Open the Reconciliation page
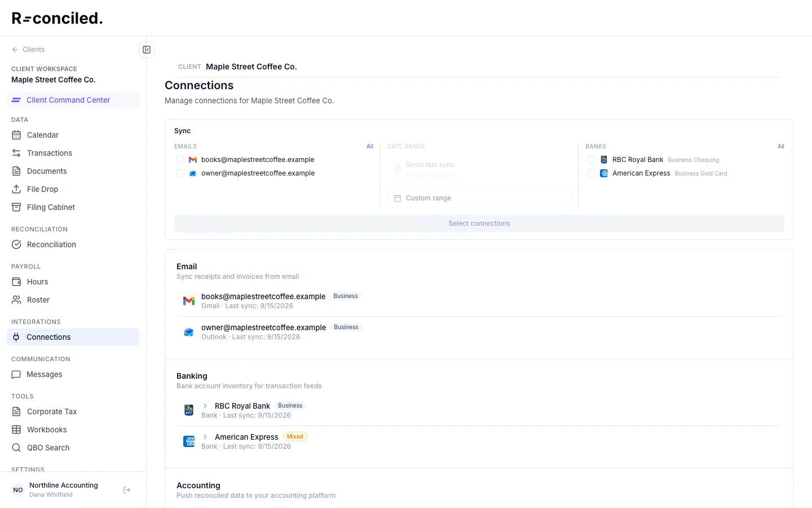This screenshot has height=508, width=812. click(73, 244)
